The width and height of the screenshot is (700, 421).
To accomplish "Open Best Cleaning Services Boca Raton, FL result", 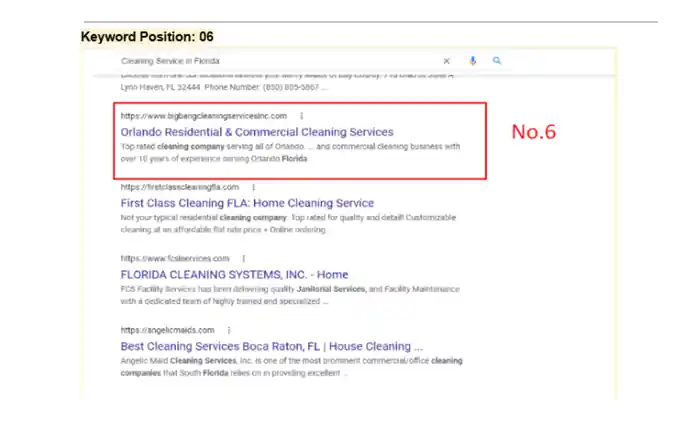I will click(271, 346).
